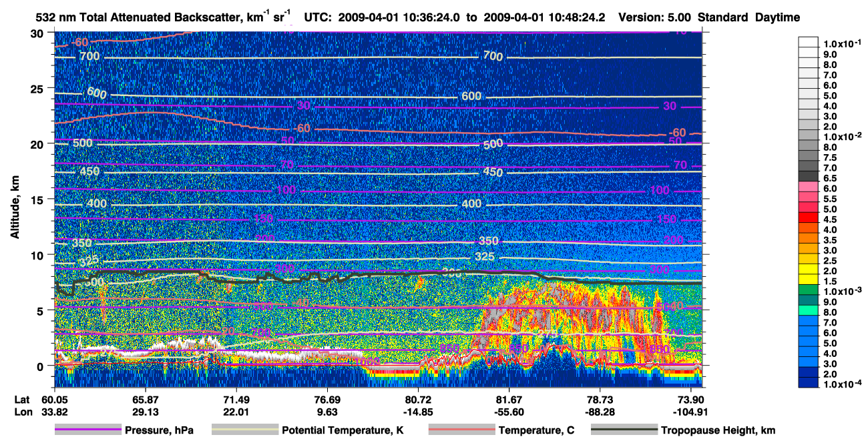Click the altitude axis tick '15'
The height and width of the screenshot is (445, 868).
click(39, 199)
